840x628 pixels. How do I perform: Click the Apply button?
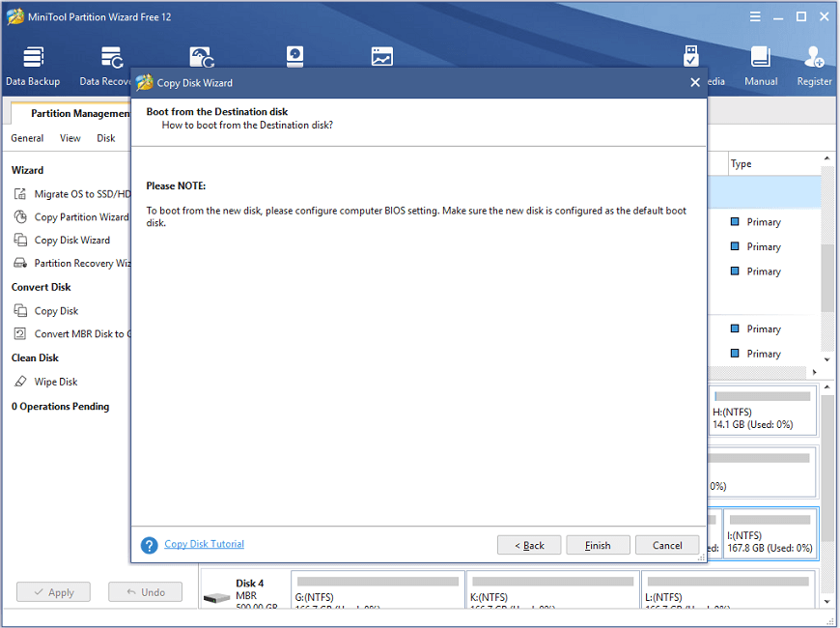pyautogui.click(x=53, y=592)
